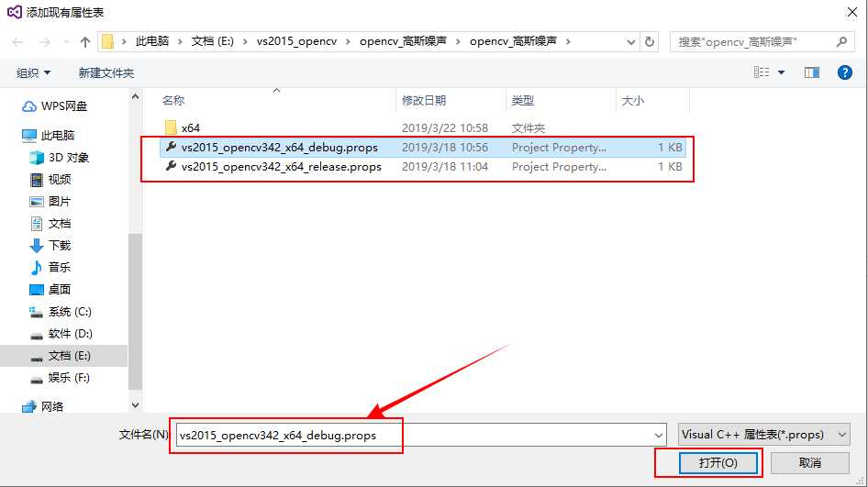Screen dimensions: 868x487
Task: Expand chevron after vs2015_opencv breadcrumb
Action: tap(348, 41)
